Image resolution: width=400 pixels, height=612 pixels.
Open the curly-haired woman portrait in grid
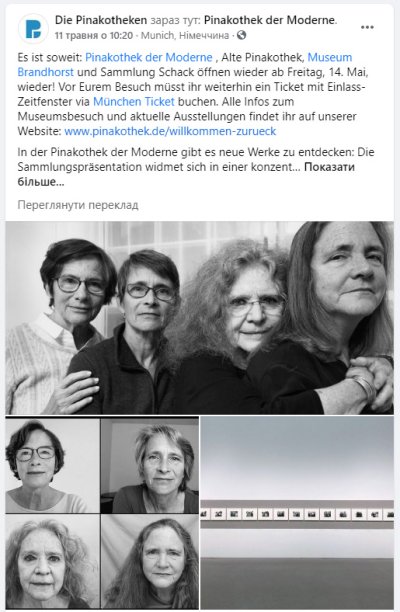coord(52,561)
